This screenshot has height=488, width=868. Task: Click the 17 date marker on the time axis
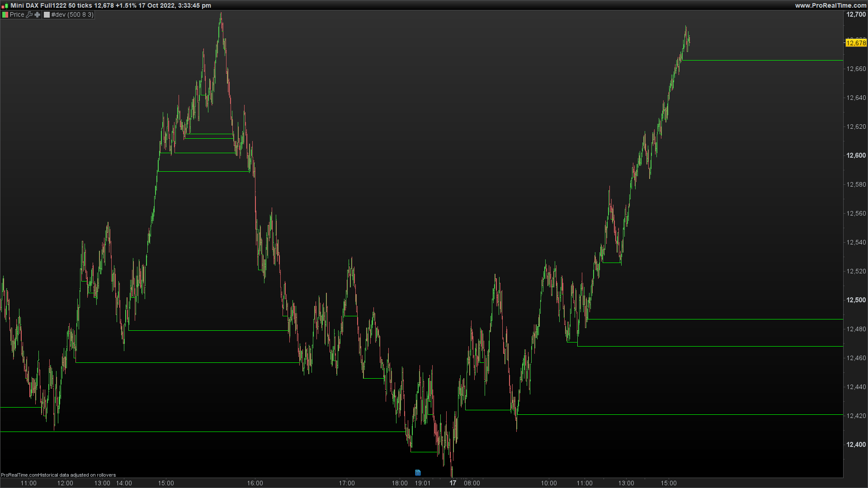click(453, 483)
